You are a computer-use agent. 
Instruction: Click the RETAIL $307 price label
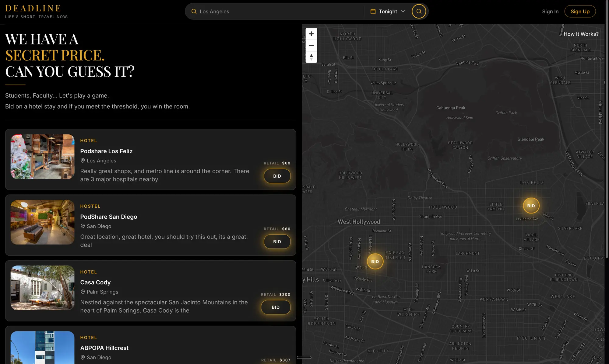276,360
